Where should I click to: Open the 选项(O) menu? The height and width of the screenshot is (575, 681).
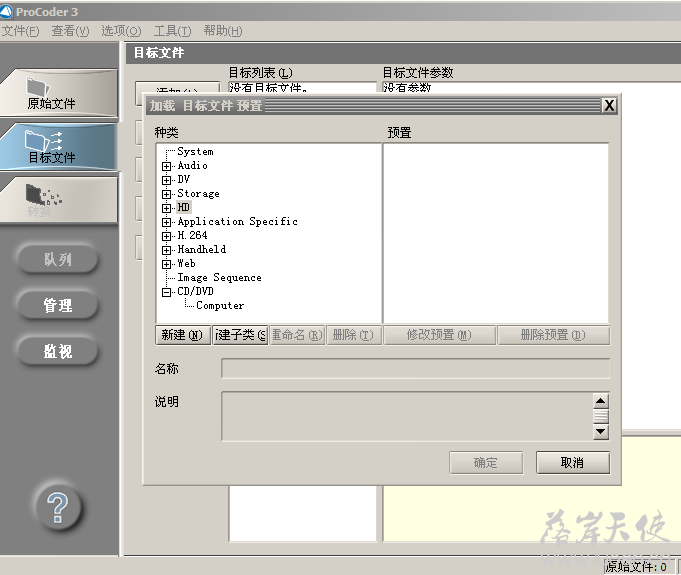pos(121,31)
